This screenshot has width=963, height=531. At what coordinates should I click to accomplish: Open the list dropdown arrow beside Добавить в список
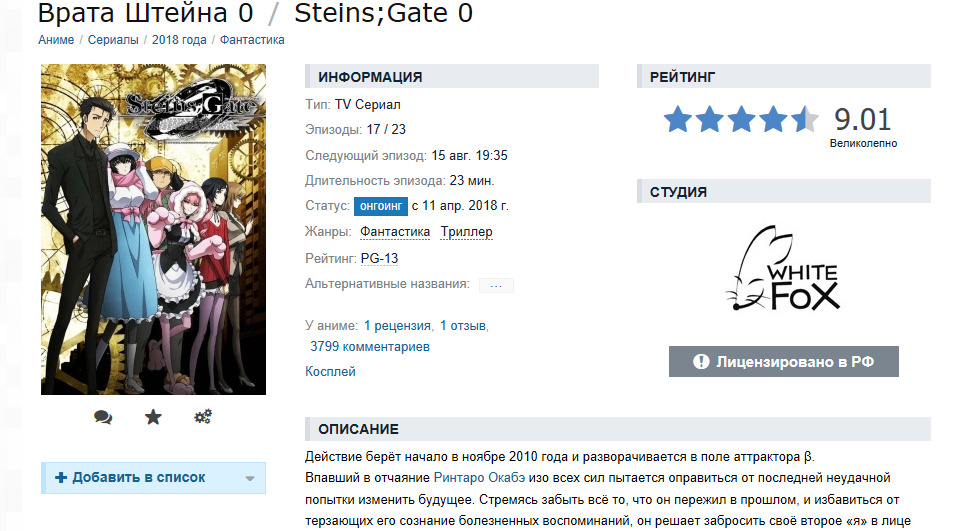tap(250, 478)
